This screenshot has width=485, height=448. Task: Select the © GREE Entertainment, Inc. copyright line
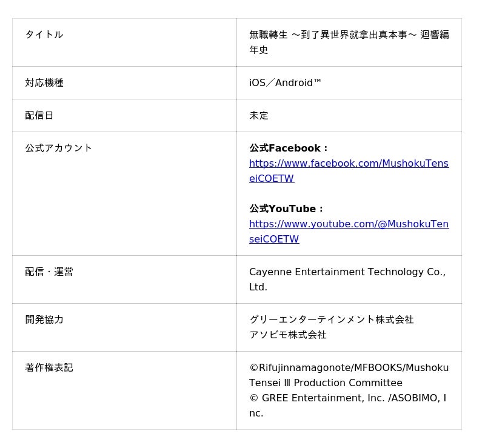click(x=348, y=406)
